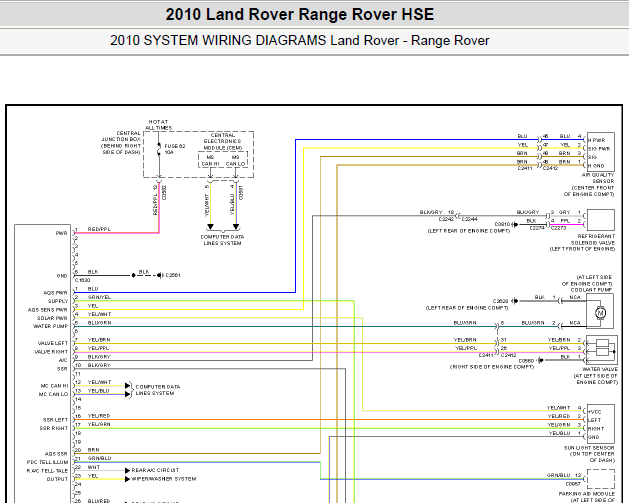Click the arrowhead pointing to REAR A/C CIRCUIT
Image resolution: width=629 pixels, height=503 pixels.
click(x=128, y=471)
